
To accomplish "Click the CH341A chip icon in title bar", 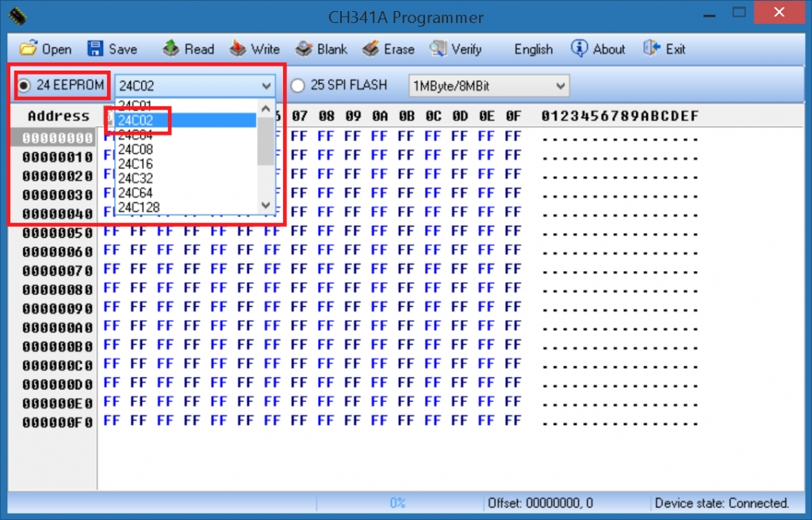I will [x=17, y=16].
